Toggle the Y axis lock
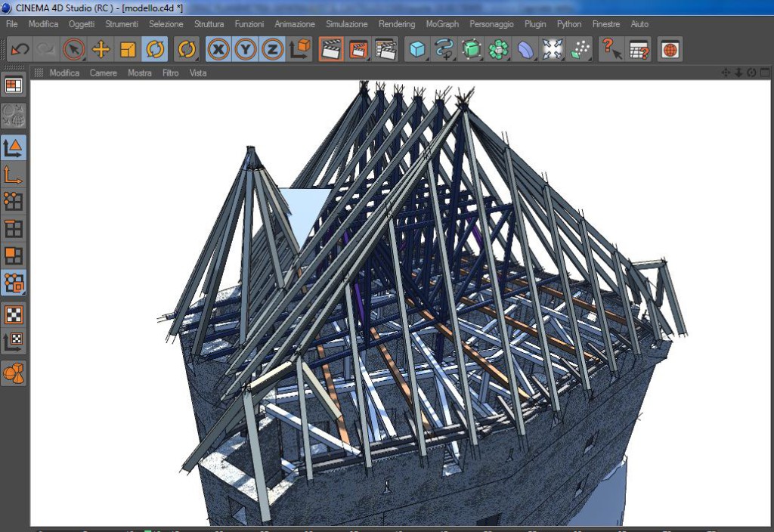 246,50
